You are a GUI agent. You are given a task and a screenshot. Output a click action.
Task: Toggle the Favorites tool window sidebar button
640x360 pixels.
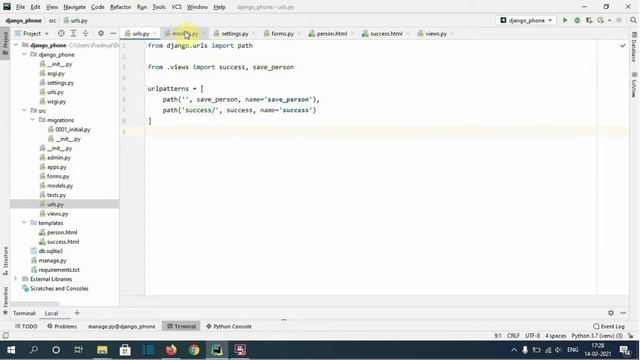click(5, 300)
